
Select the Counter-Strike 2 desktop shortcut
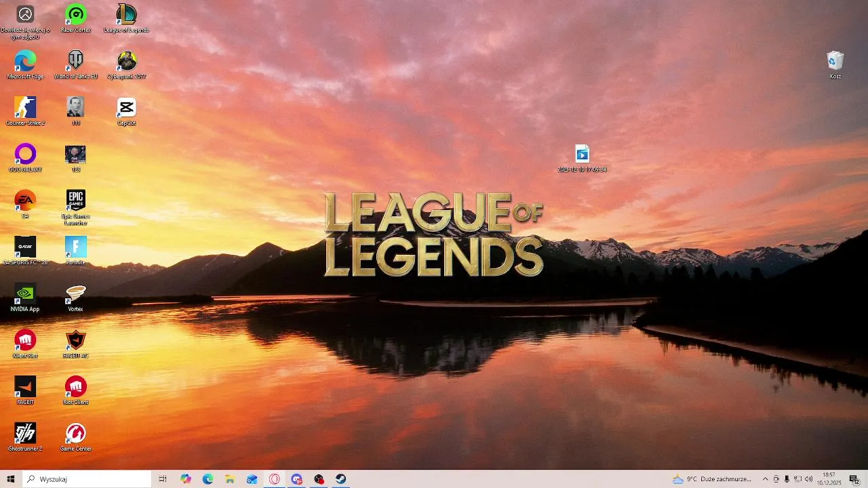[25, 111]
